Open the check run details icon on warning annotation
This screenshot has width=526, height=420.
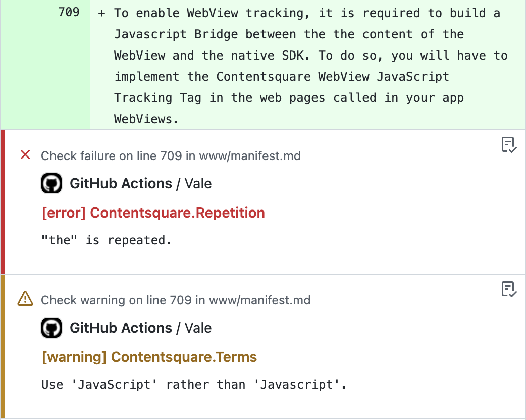pyautogui.click(x=509, y=290)
